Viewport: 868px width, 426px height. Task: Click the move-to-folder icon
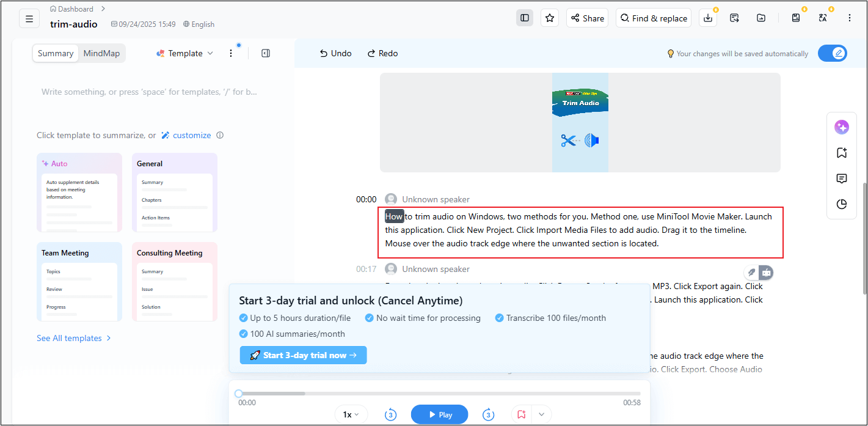click(761, 18)
